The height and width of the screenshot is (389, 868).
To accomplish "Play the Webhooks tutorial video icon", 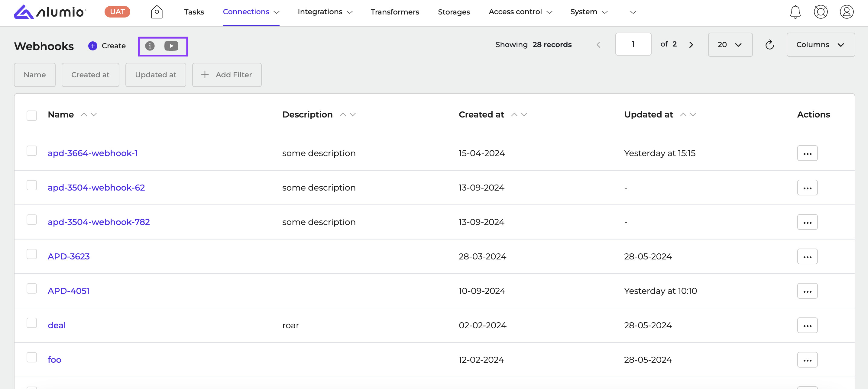I will (171, 46).
